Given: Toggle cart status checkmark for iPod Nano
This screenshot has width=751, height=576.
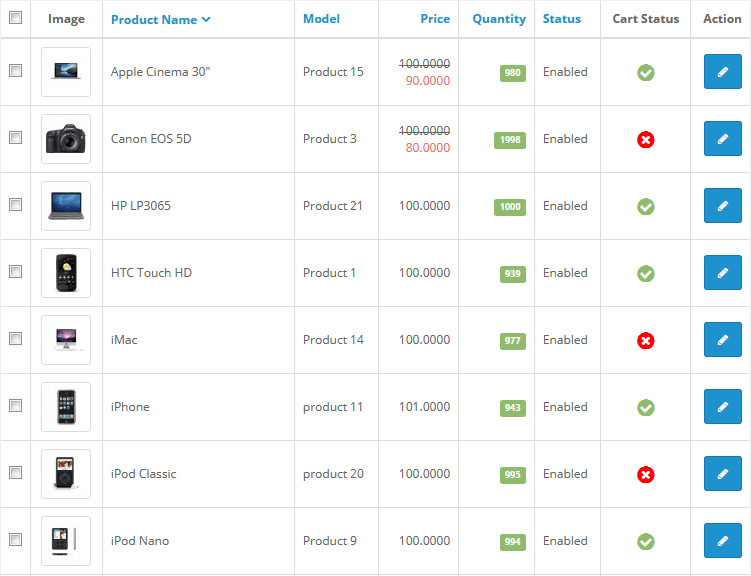Looking at the screenshot, I should (646, 542).
